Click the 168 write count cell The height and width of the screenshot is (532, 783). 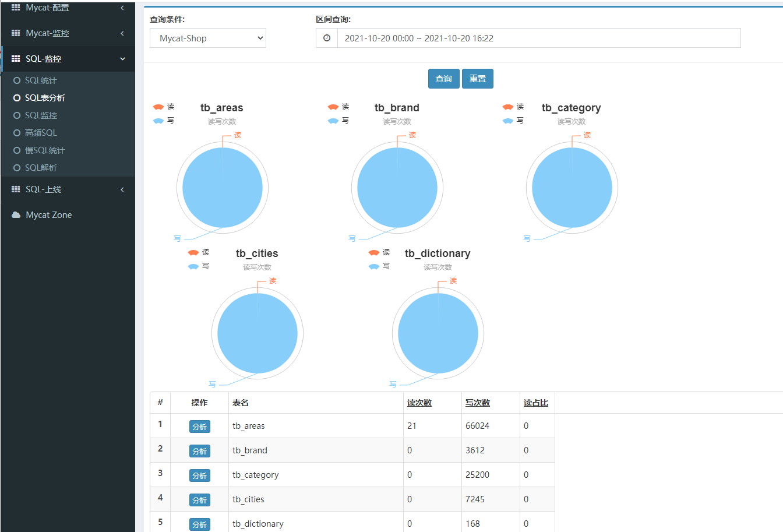[491, 523]
